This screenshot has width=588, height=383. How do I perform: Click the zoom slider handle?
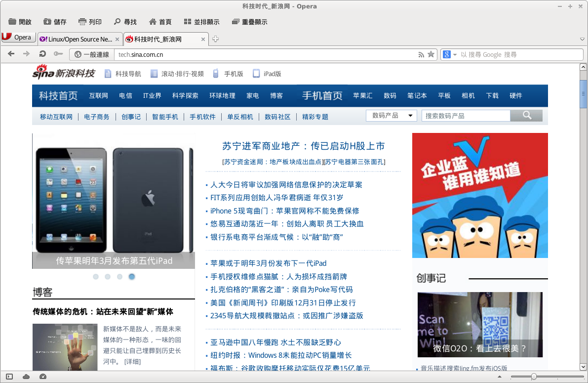pos(534,376)
